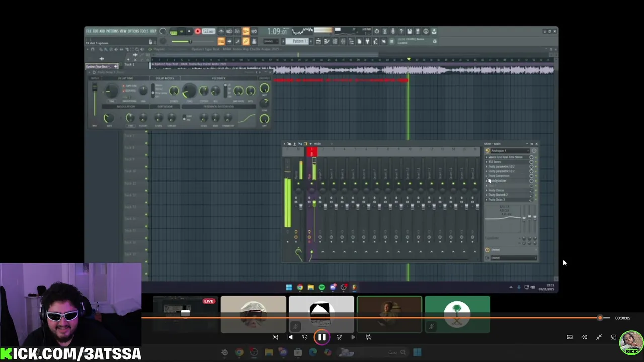Open the FL Studio TOOLS menu
644x362 pixels.
[144, 31]
